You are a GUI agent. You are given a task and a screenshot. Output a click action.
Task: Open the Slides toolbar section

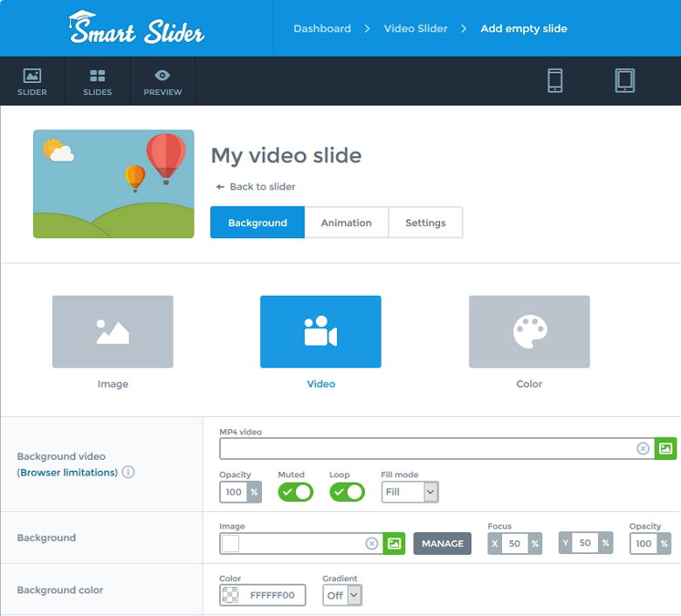[97, 82]
